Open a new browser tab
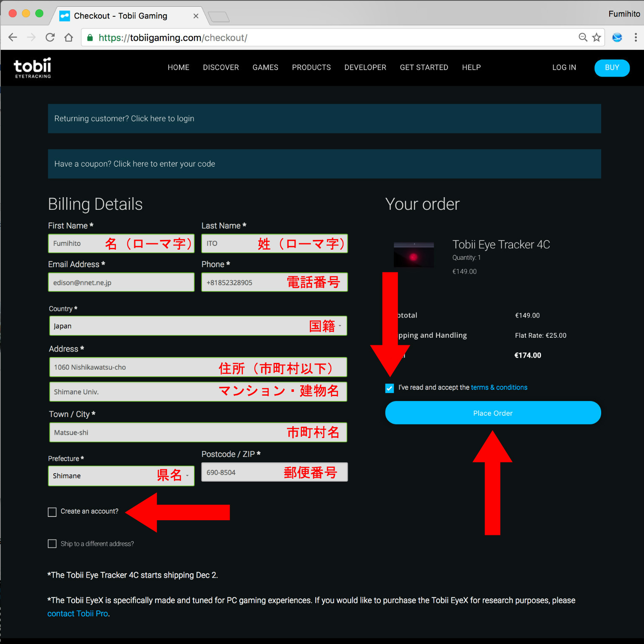 [x=219, y=17]
